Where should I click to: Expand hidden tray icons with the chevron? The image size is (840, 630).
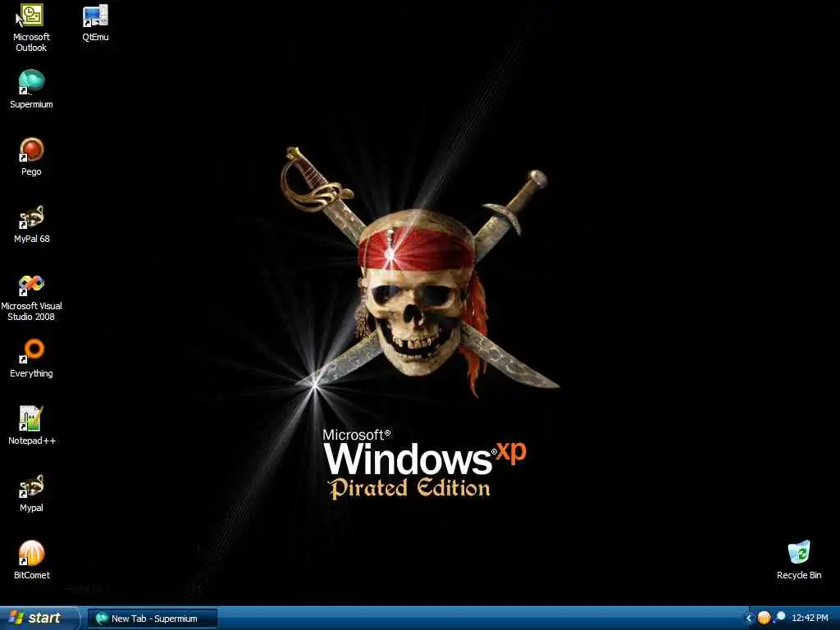pos(749,619)
